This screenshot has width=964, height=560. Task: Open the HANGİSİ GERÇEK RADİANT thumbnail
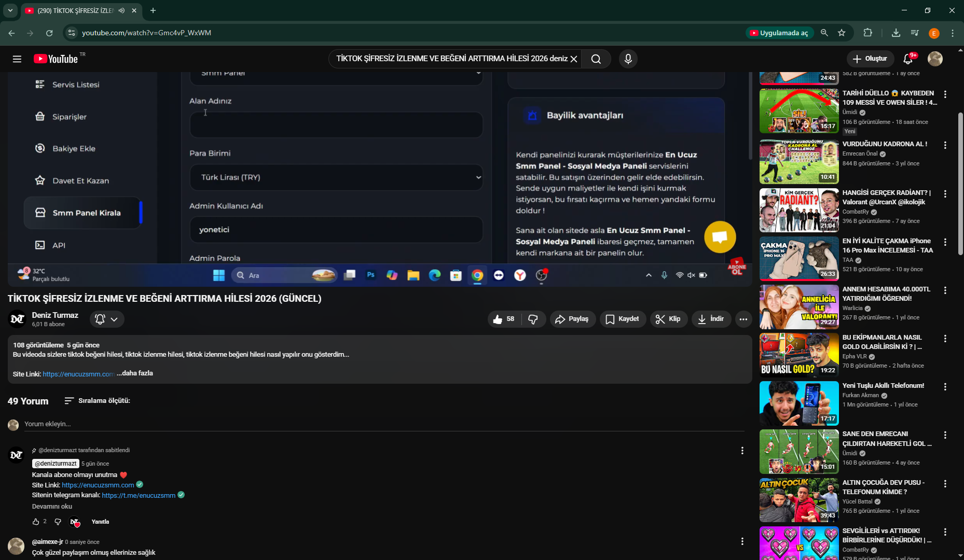(799, 210)
